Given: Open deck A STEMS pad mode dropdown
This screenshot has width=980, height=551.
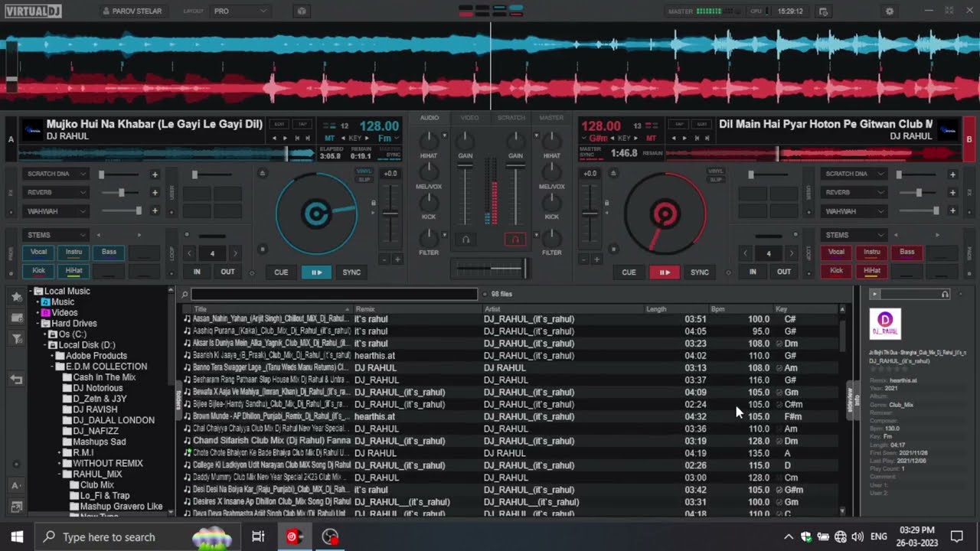Looking at the screenshot, I should pos(56,235).
